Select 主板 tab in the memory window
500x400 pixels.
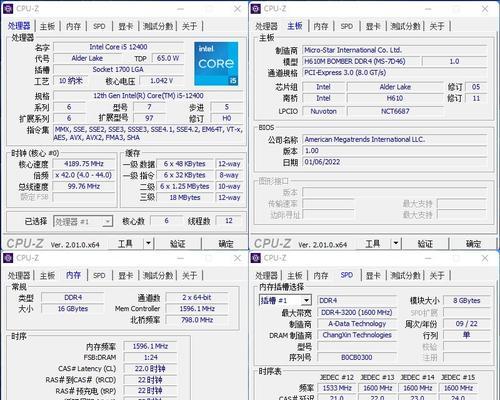(47, 275)
